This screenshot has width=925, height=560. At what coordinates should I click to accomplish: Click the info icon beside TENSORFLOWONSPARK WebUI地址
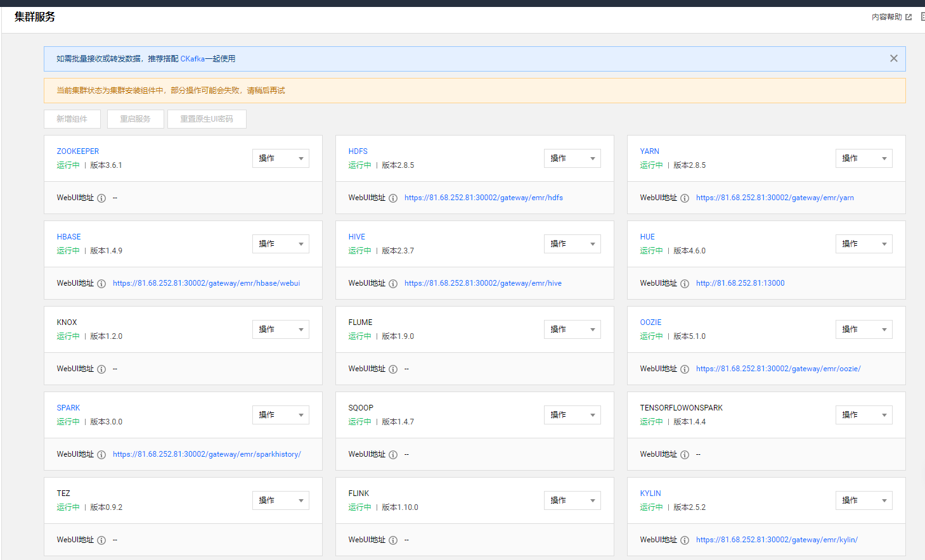[x=685, y=455]
